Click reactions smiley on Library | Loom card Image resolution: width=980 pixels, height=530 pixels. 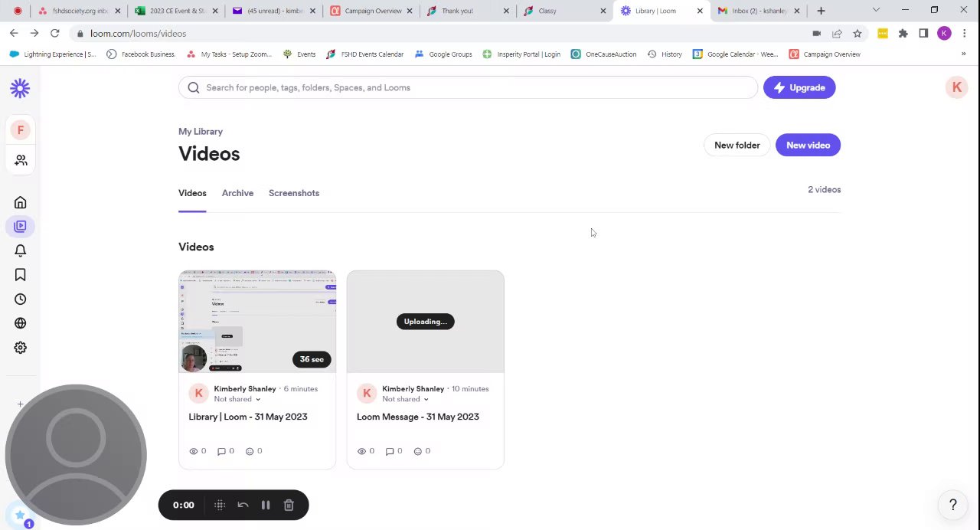click(250, 451)
